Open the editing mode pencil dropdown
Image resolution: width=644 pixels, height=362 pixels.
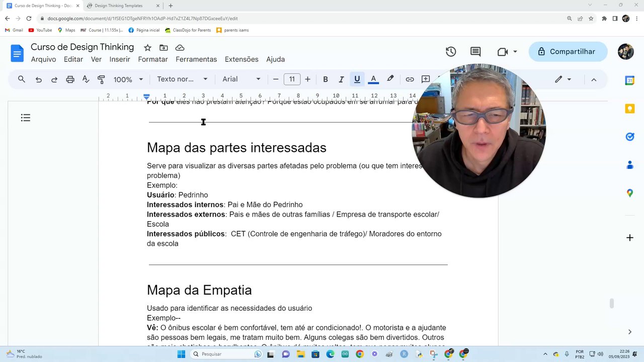[563, 79]
